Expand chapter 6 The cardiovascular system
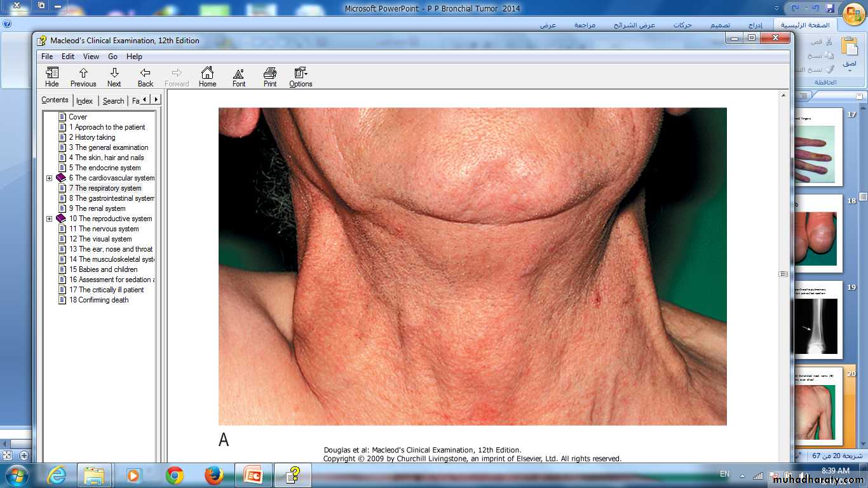This screenshot has width=868, height=488. (x=50, y=178)
